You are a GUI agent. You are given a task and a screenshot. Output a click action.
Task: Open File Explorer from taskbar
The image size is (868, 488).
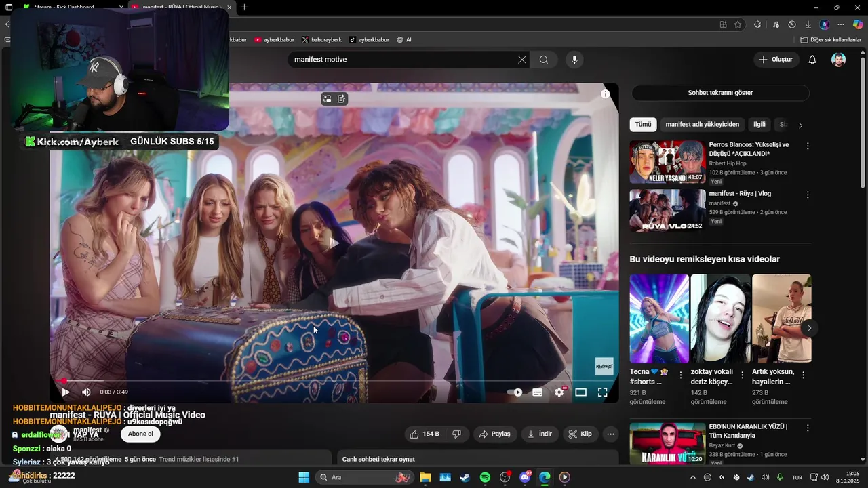pyautogui.click(x=425, y=477)
